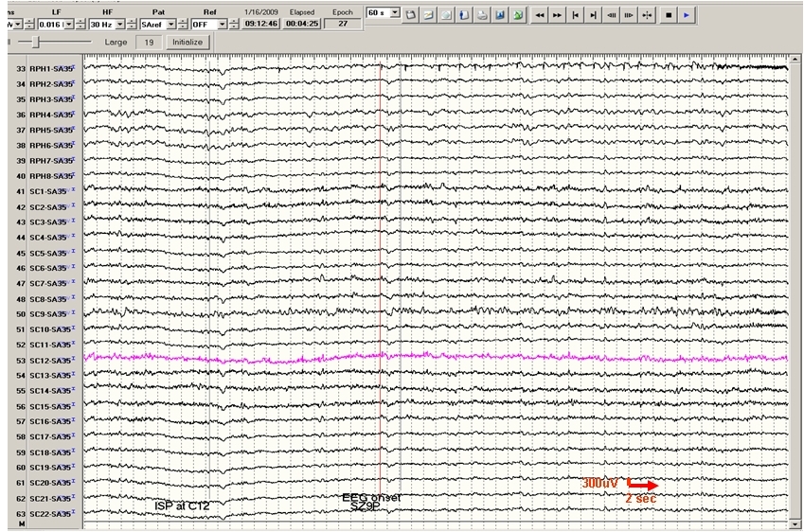Click the Initialize button
The width and height of the screenshot is (804, 532).
click(x=187, y=43)
